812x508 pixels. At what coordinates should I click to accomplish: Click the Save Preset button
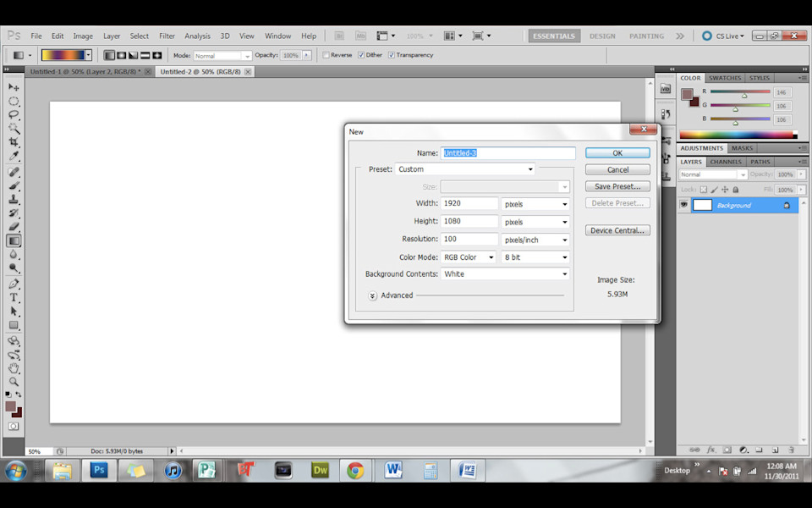pyautogui.click(x=617, y=186)
